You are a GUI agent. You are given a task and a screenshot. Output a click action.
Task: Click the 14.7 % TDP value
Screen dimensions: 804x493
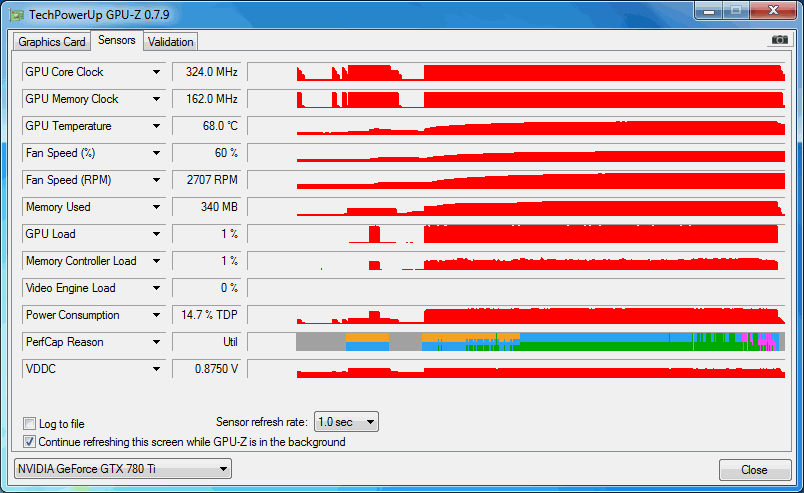pyautogui.click(x=207, y=315)
